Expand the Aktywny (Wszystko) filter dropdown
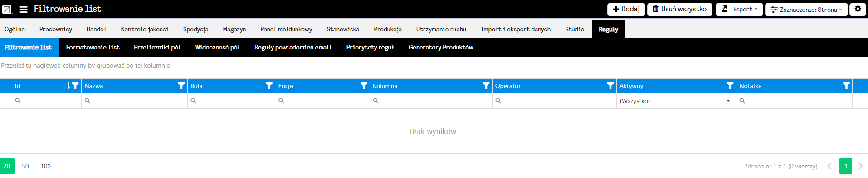868x178 pixels. [676, 101]
